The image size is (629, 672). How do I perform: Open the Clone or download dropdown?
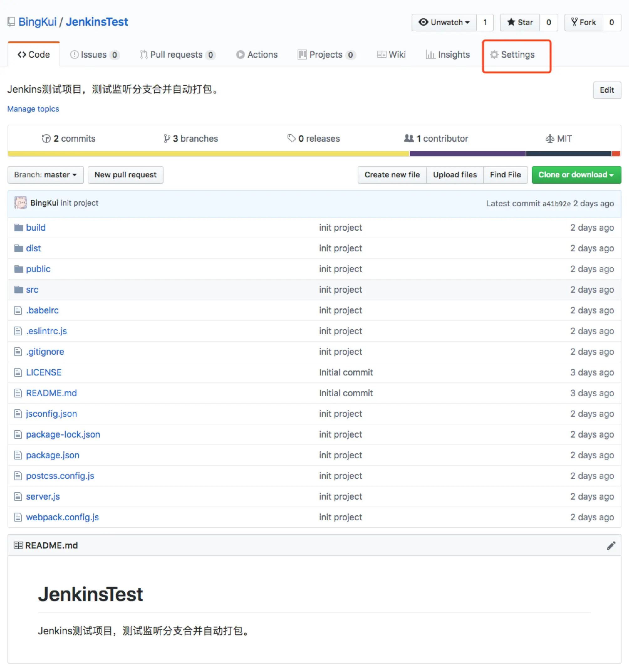(x=576, y=175)
